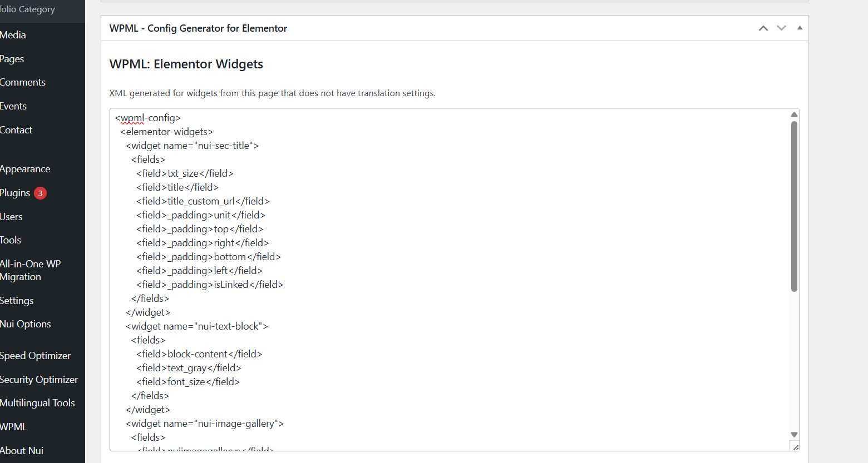Open All-in-One WP Migration
The width and height of the screenshot is (868, 463).
(30, 270)
